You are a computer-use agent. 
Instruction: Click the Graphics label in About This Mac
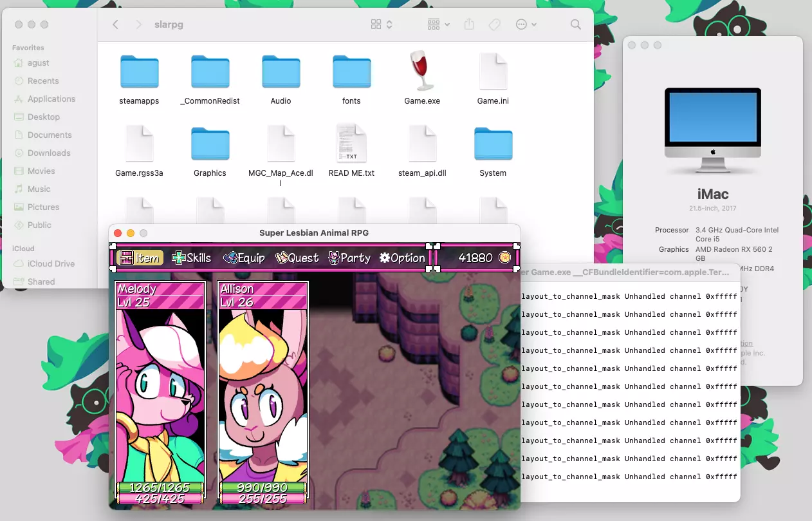pyautogui.click(x=674, y=249)
